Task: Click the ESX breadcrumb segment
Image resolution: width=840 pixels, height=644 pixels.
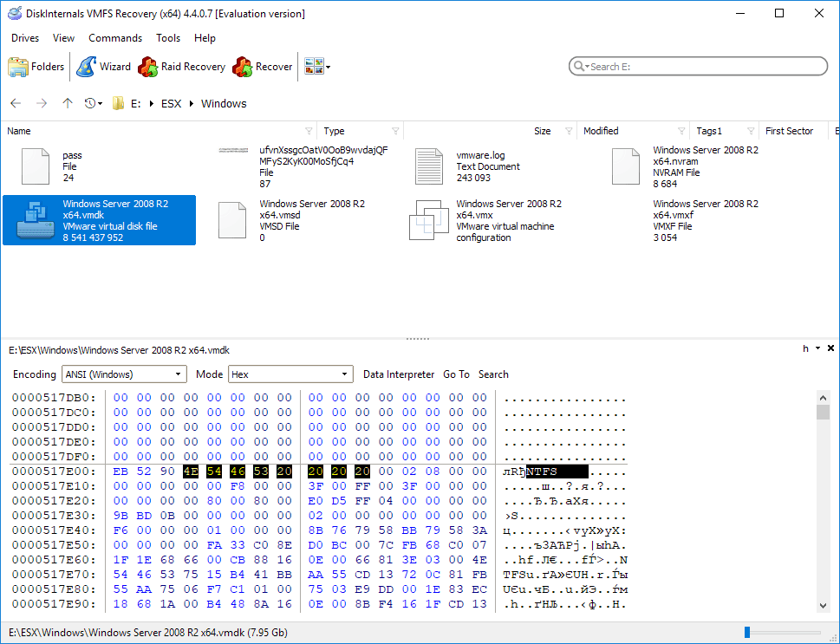Action: click(172, 103)
